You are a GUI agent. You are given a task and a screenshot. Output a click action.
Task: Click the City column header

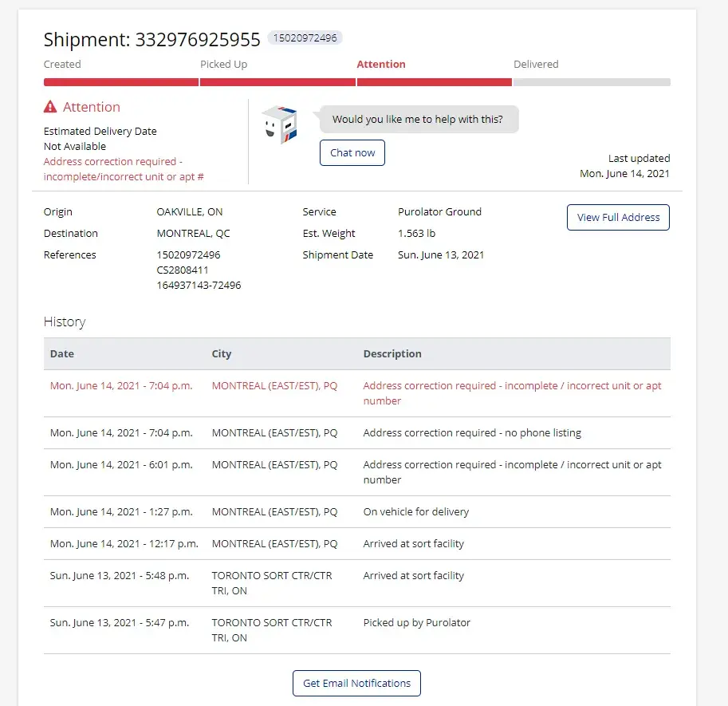(222, 354)
